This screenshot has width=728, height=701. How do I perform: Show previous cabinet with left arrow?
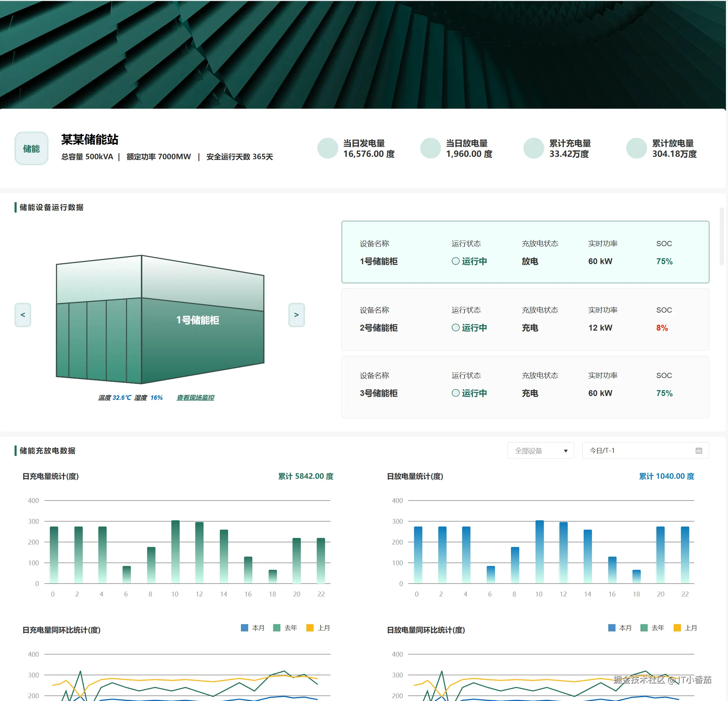click(x=23, y=315)
